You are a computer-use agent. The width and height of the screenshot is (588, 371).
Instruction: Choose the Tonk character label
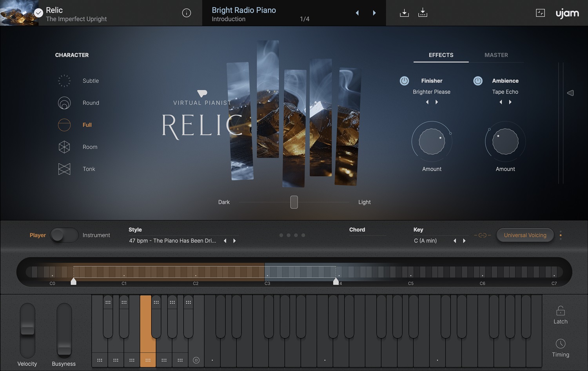click(89, 169)
